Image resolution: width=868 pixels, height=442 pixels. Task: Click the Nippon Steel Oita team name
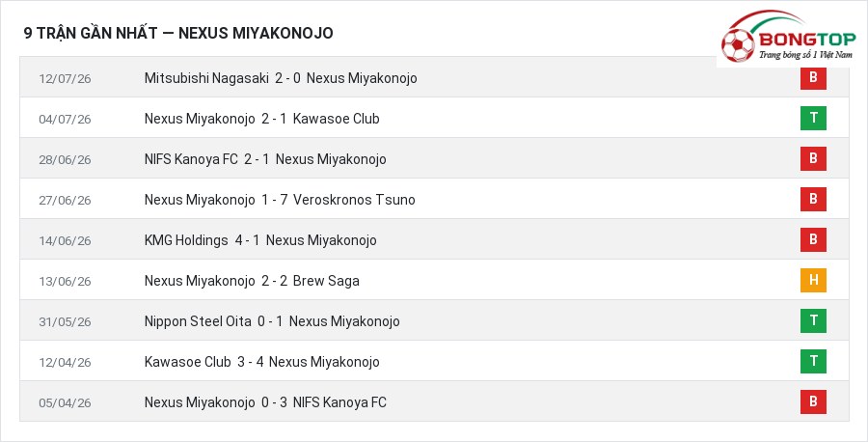pyautogui.click(x=198, y=321)
